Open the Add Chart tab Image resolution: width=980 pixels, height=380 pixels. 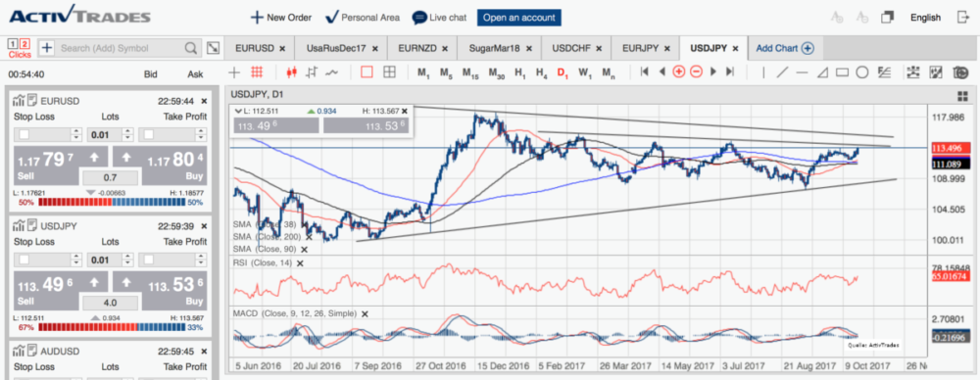[x=784, y=48]
